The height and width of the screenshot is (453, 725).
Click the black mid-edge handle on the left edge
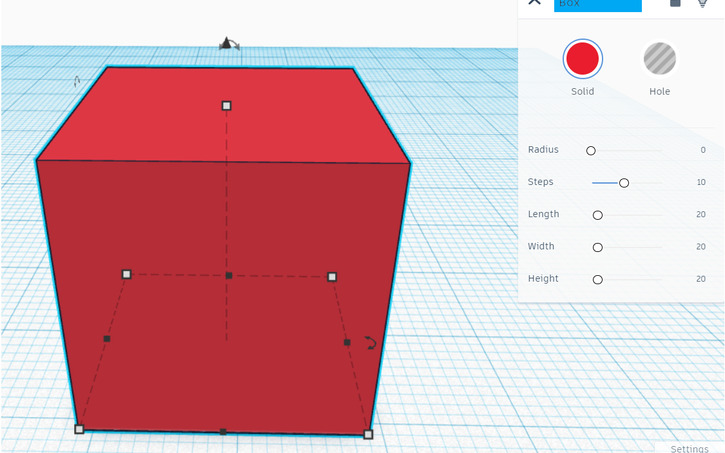(107, 339)
